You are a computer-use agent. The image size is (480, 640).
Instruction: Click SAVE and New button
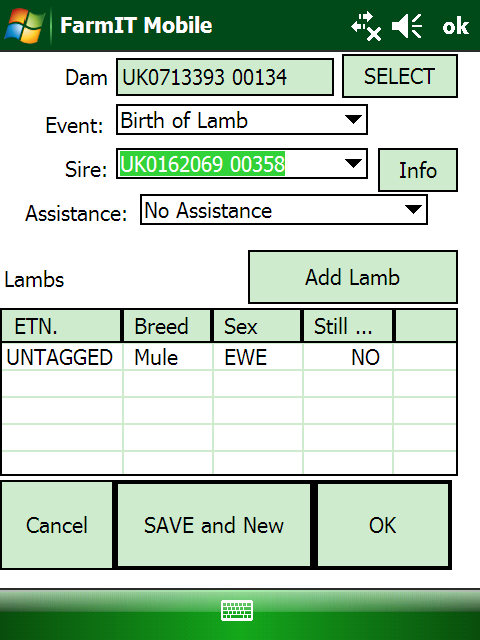(214, 525)
